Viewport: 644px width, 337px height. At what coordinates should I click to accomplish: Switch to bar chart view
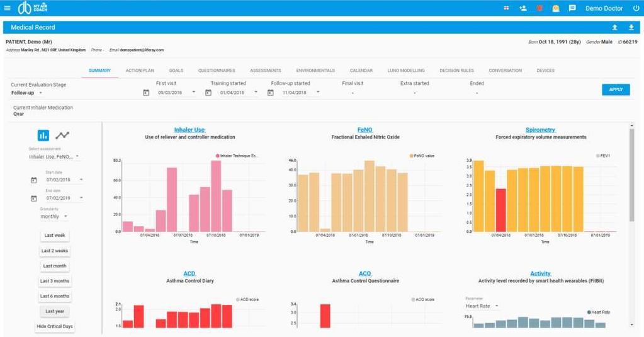tap(43, 135)
